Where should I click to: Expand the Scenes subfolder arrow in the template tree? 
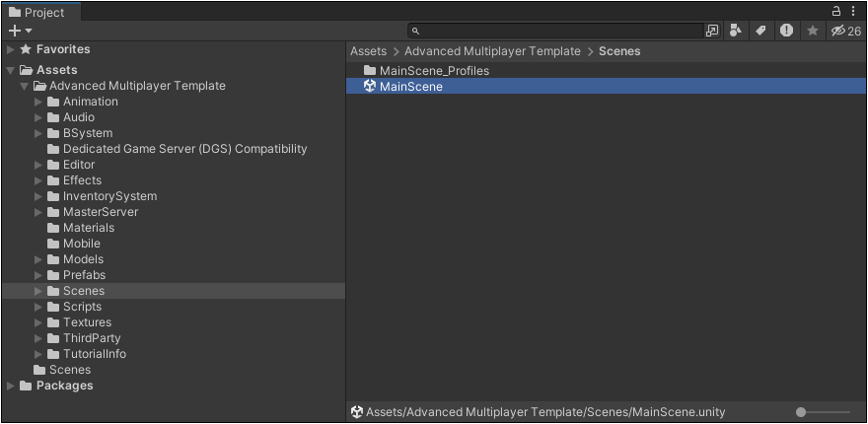coord(38,291)
